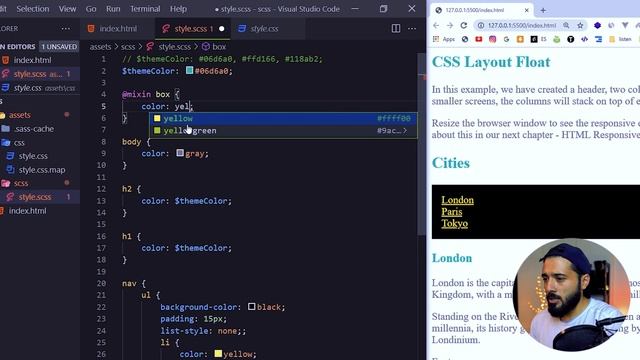Bookmark the page with the star icon
This screenshot has height=360, width=640.
580,25
